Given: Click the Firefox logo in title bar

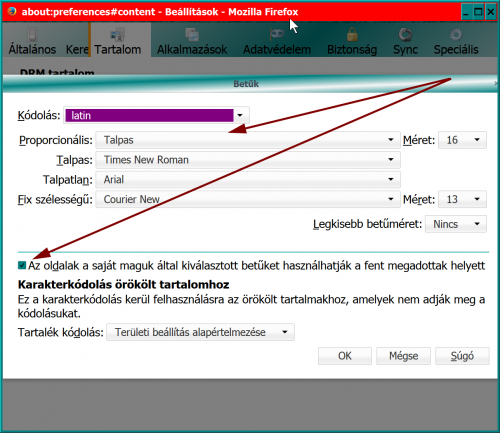Looking at the screenshot, I should click(x=12, y=11).
